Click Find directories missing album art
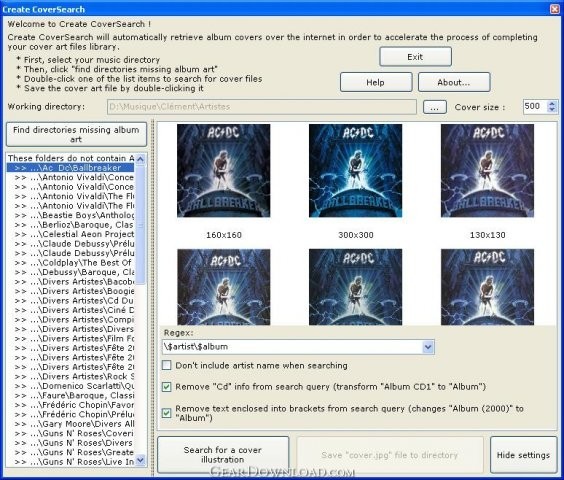This screenshot has width=564, height=480. [x=76, y=134]
